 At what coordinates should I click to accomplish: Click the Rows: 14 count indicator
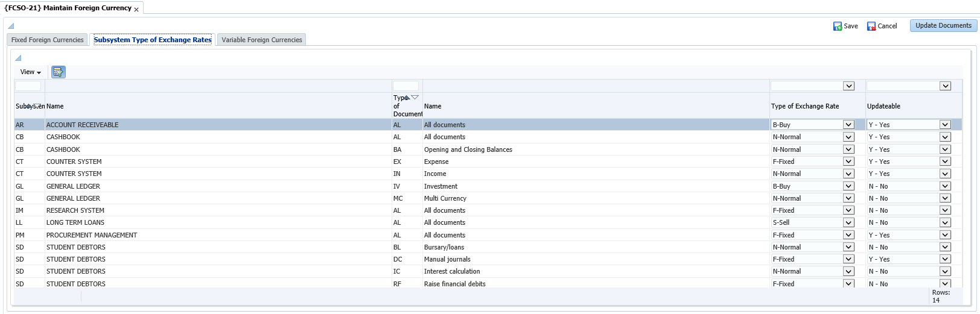[x=941, y=296]
